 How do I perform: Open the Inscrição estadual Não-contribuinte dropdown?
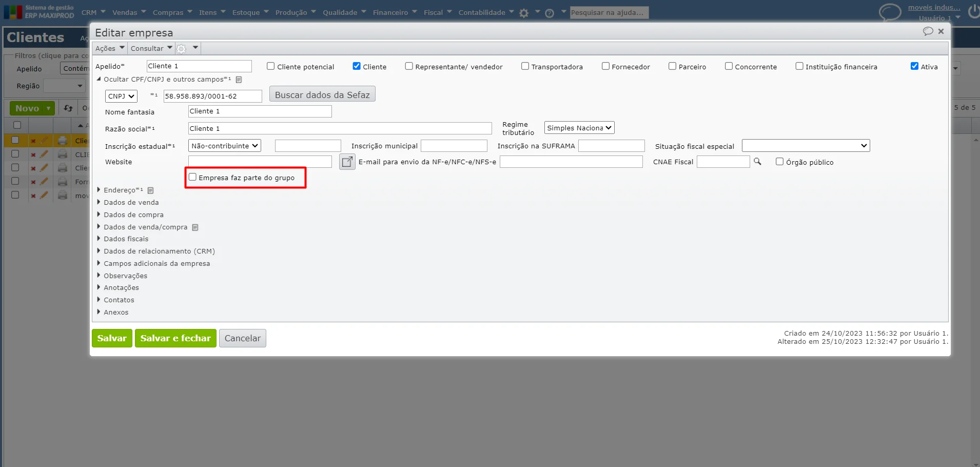[225, 146]
